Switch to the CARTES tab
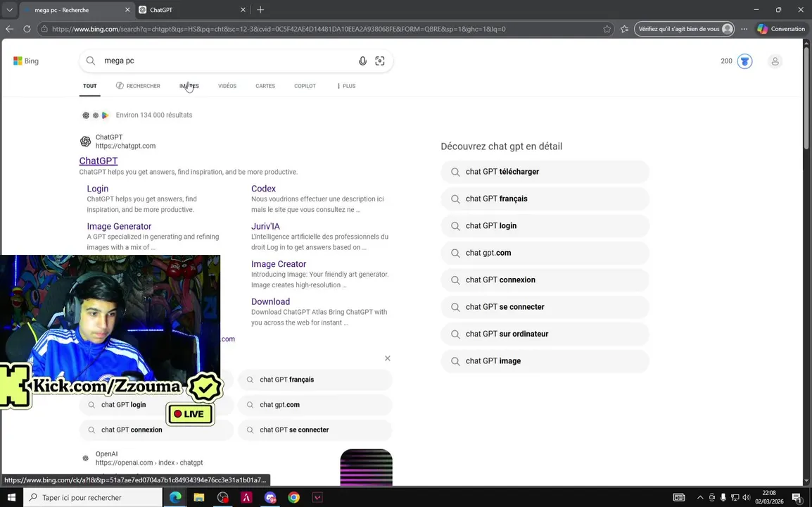Viewport: 812px width, 507px height. [265, 86]
